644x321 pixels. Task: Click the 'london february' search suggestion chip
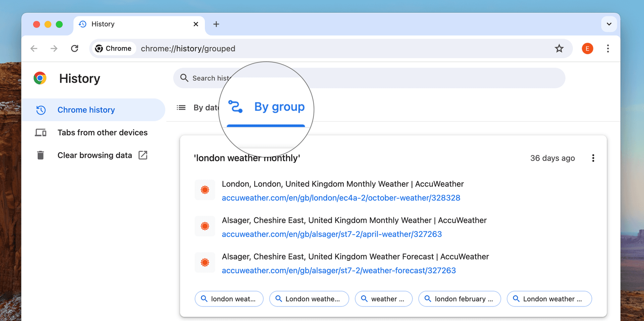[460, 299]
